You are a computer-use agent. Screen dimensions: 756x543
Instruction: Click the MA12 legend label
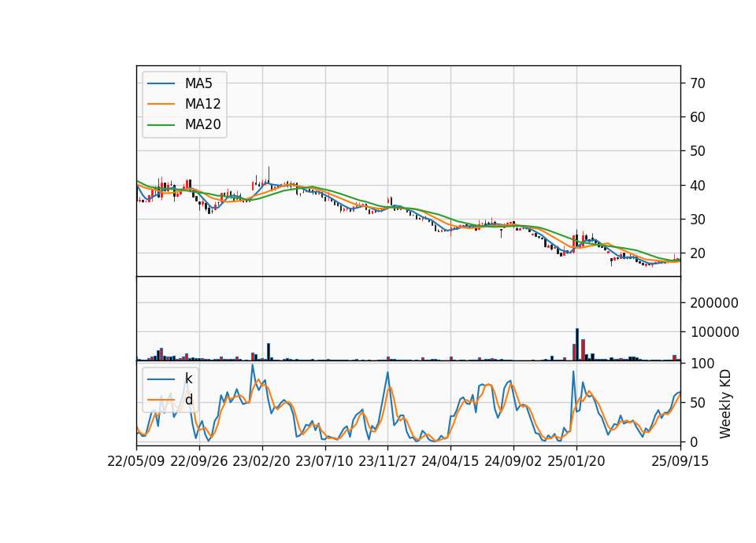point(202,104)
